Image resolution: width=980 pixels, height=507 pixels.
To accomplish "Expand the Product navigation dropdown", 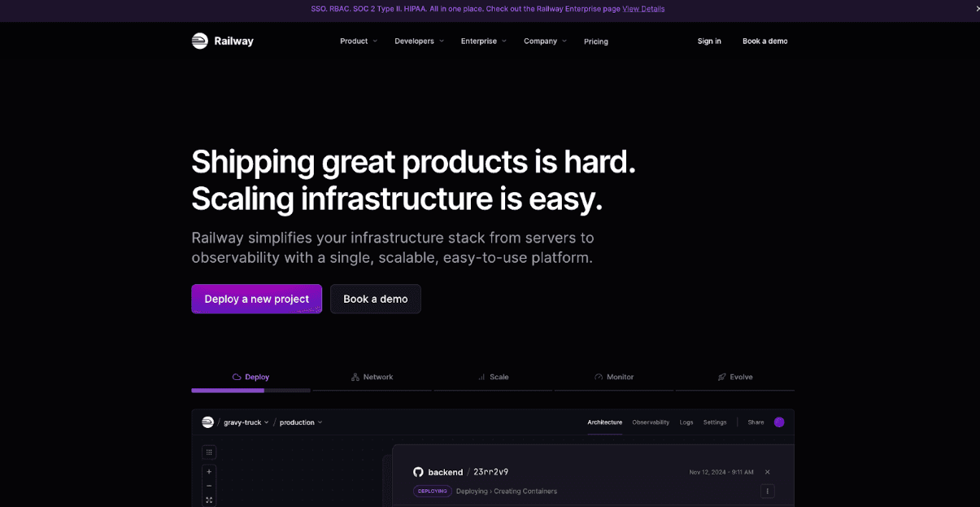I will tap(358, 41).
